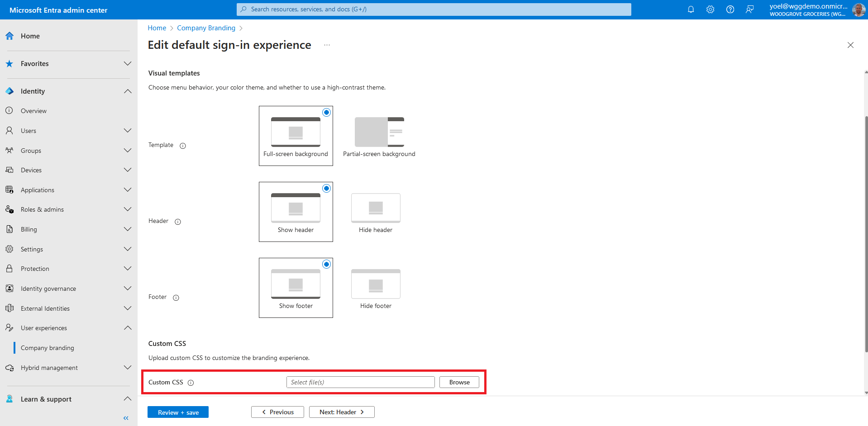Open the feedback icon in top bar

click(x=750, y=9)
